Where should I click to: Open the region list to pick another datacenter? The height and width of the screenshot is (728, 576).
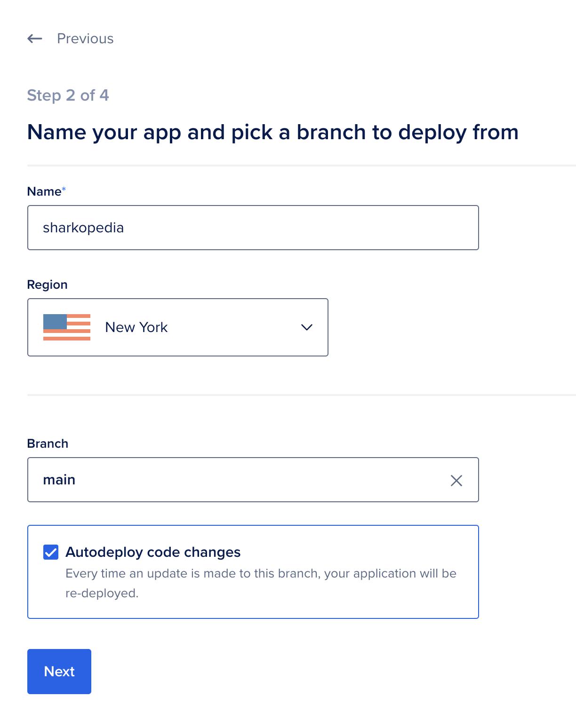(x=306, y=327)
